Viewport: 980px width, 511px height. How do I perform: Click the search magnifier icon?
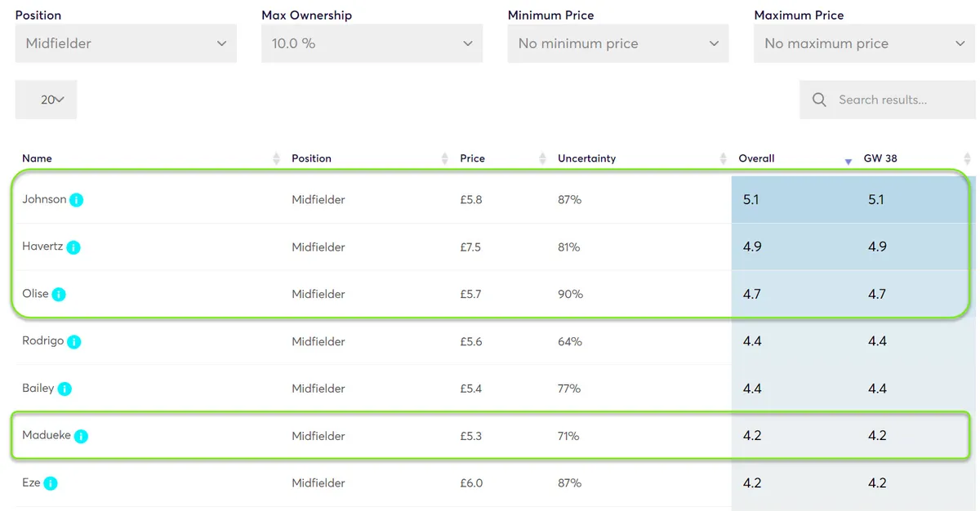(x=819, y=100)
